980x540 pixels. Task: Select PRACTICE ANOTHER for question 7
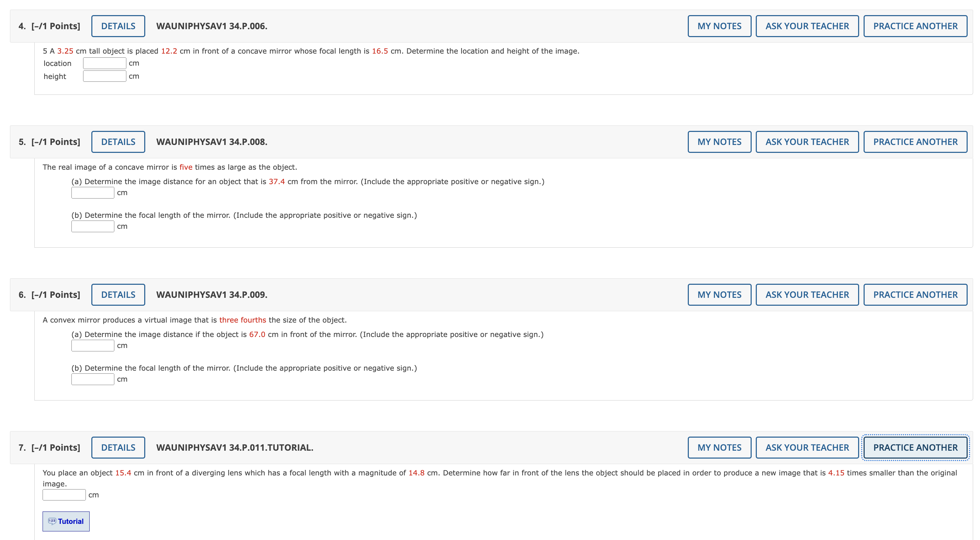pos(915,447)
